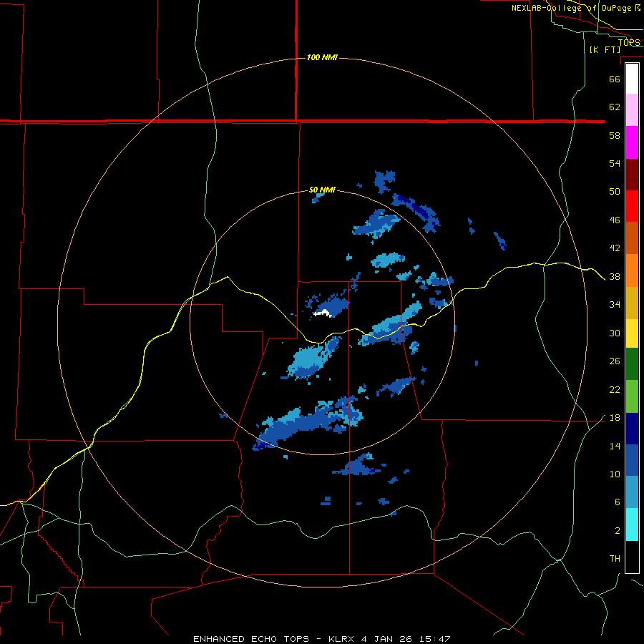Click the white echo patch near radar center
644x644 pixels.
323,313
